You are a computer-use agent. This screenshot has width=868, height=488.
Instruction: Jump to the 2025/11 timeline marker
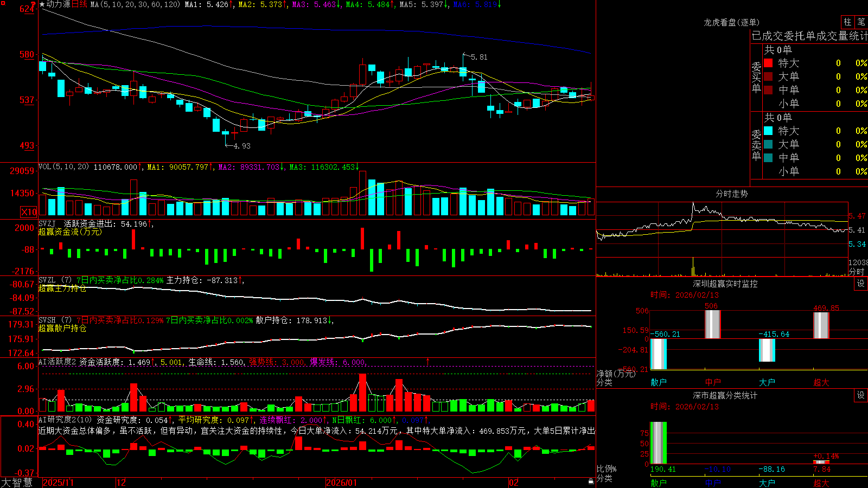tap(58, 483)
